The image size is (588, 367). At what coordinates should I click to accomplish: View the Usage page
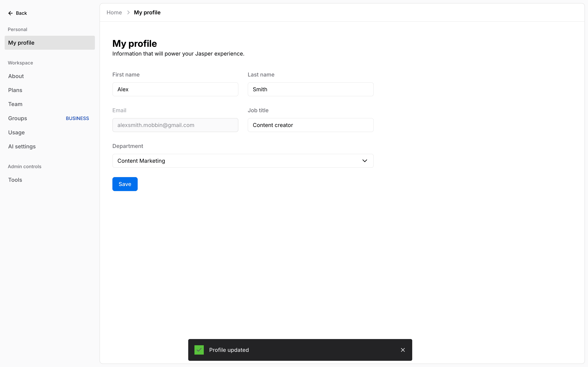(x=17, y=132)
